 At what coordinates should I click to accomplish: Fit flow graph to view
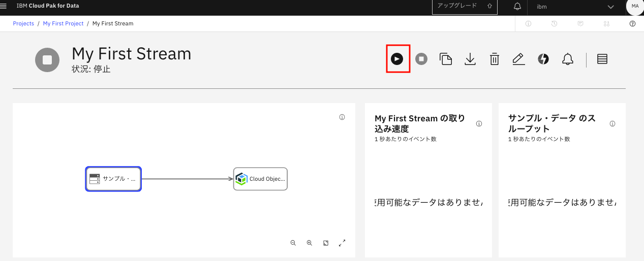tap(326, 243)
